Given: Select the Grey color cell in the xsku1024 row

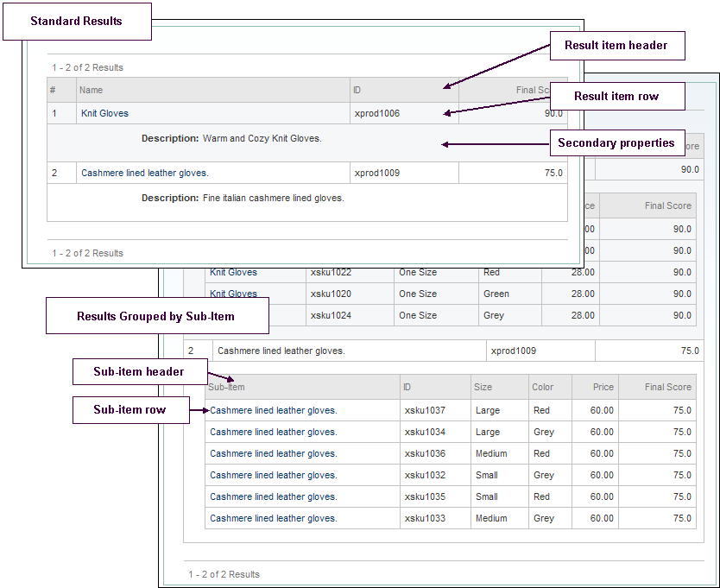Looking at the screenshot, I should point(510,316).
